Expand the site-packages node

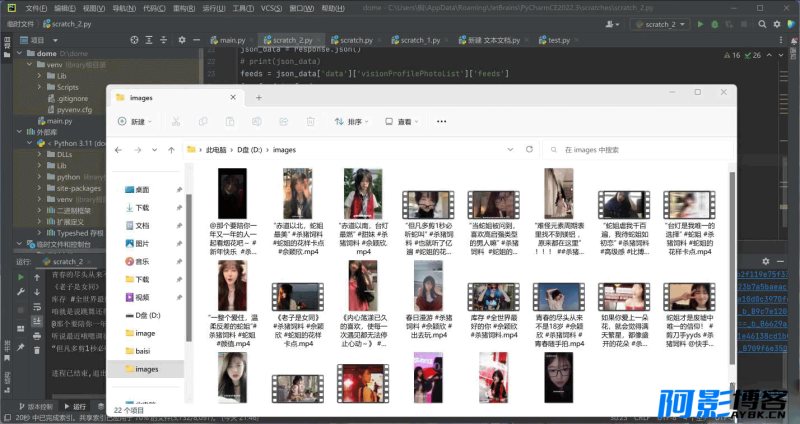click(39, 188)
